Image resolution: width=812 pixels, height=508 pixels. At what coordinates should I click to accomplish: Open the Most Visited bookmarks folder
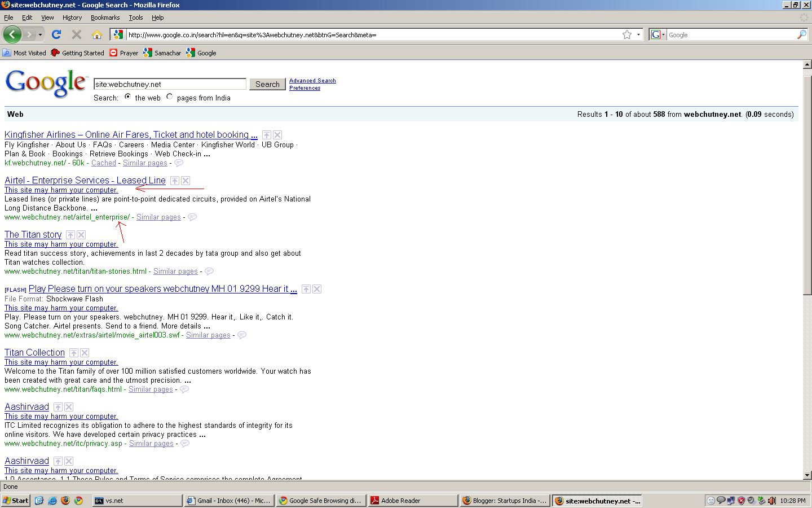coord(24,53)
